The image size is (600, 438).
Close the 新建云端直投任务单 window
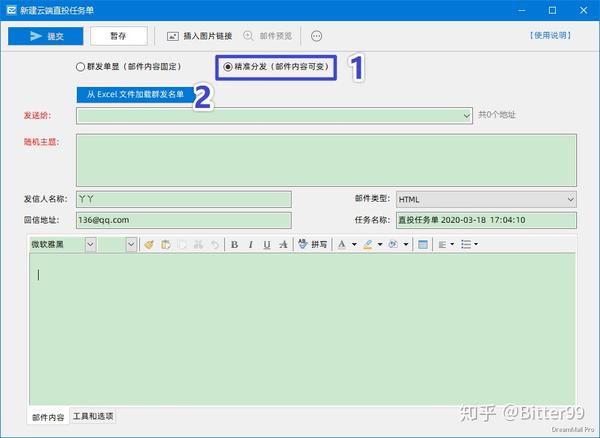(x=583, y=10)
